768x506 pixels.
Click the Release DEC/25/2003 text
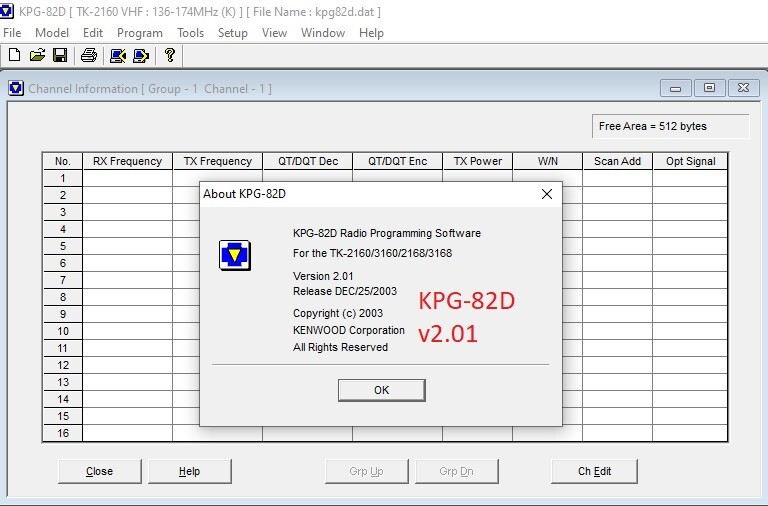(x=345, y=291)
